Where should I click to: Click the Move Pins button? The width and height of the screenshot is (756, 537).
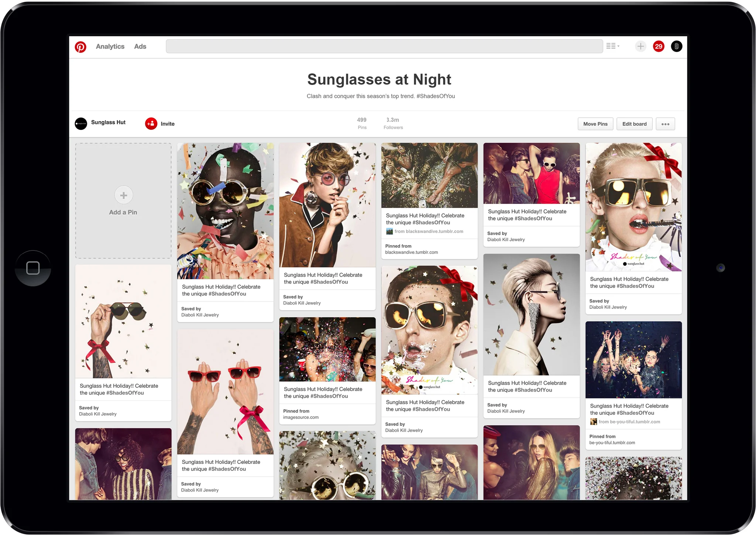[x=595, y=124]
